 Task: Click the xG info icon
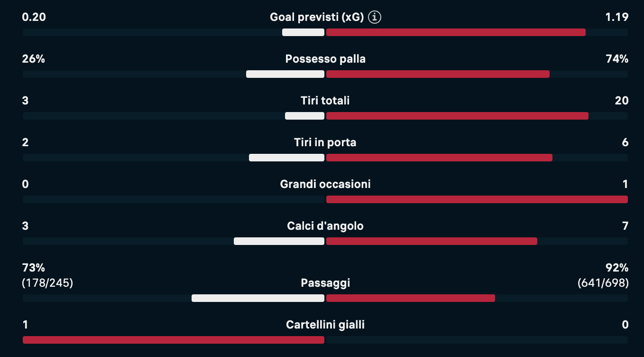click(375, 18)
